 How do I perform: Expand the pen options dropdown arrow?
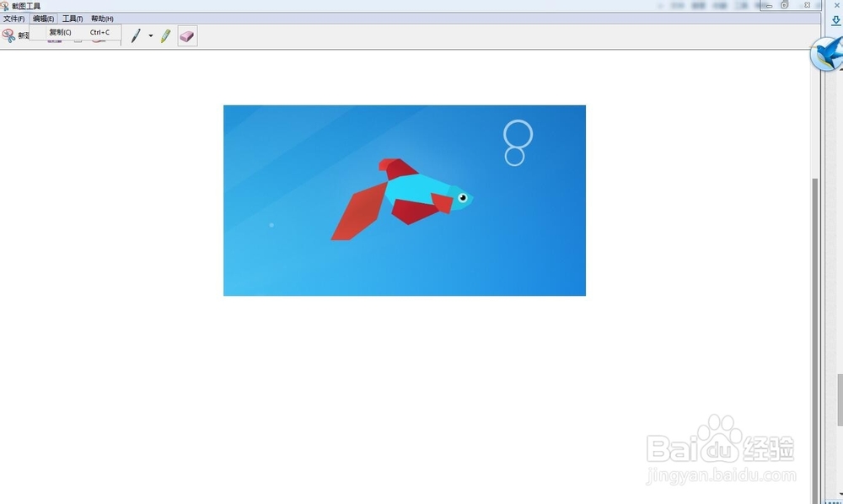(x=151, y=36)
